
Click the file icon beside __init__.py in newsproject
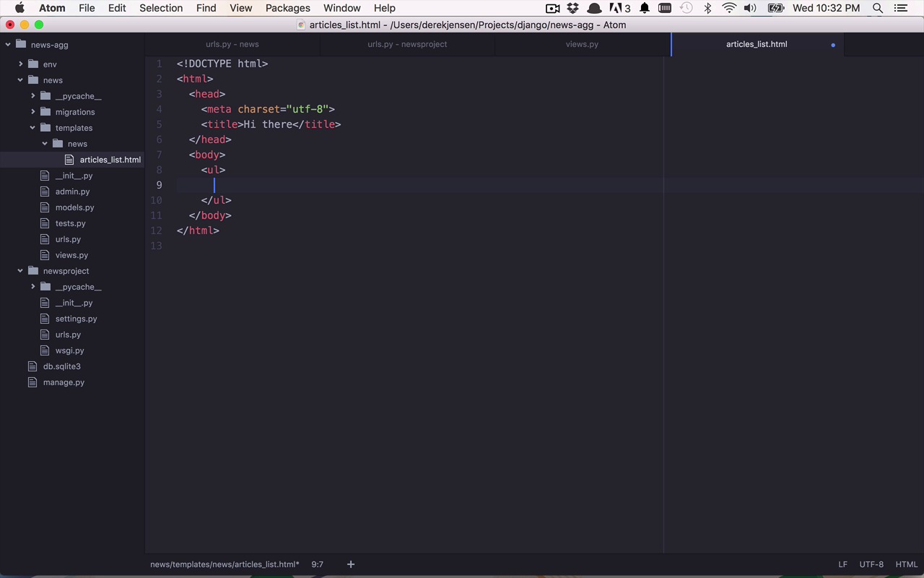(x=45, y=303)
